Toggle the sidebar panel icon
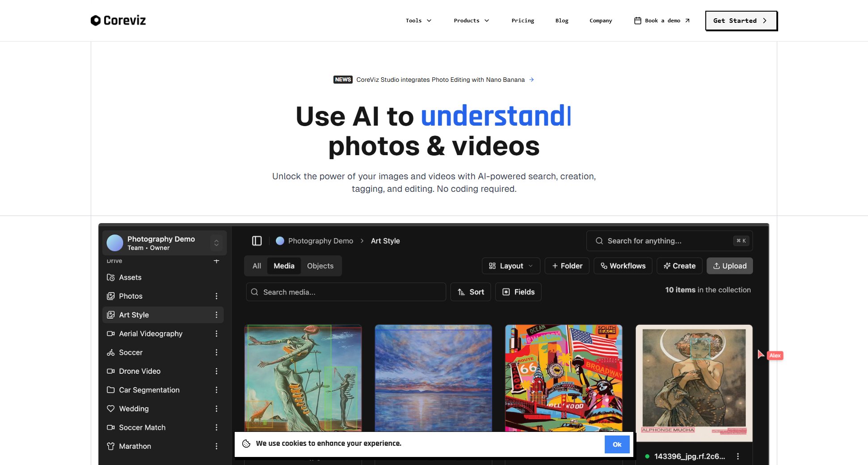 click(257, 241)
